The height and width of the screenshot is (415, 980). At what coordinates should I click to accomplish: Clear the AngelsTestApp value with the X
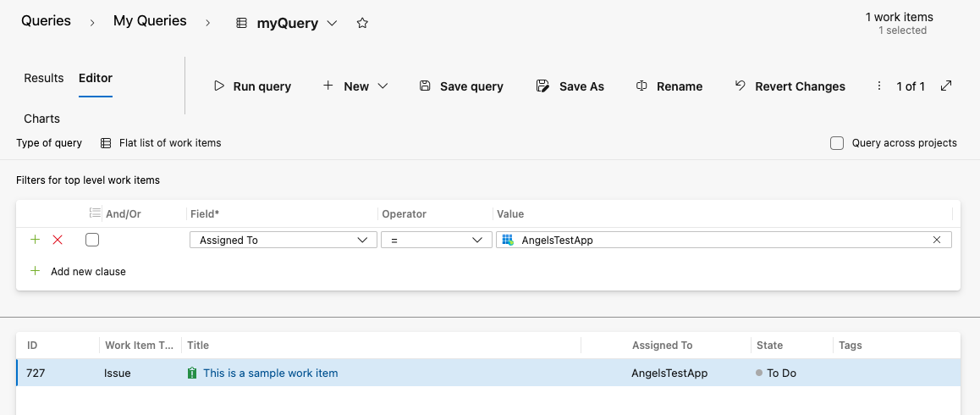click(x=937, y=241)
